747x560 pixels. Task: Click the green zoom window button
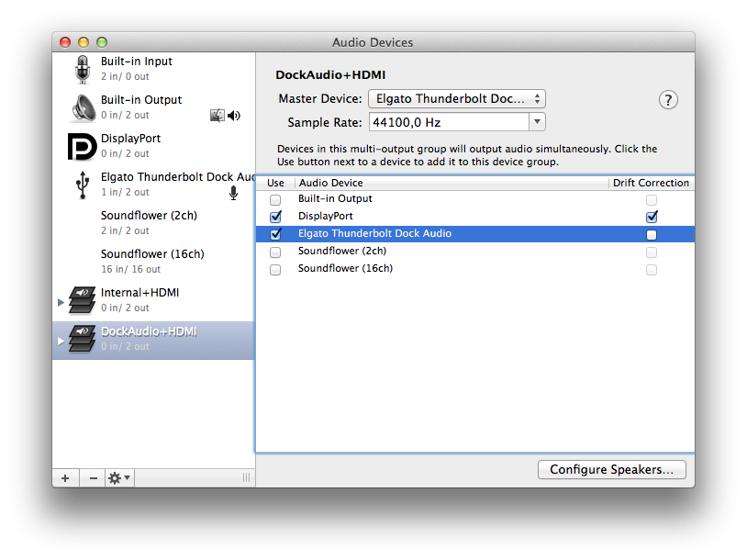pyautogui.click(x=102, y=42)
